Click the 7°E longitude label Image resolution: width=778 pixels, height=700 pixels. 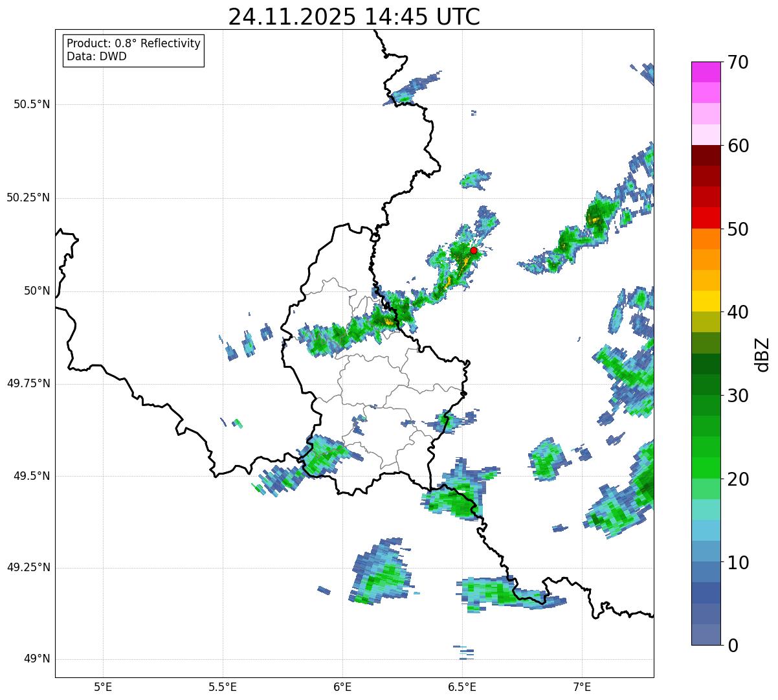click(x=582, y=686)
